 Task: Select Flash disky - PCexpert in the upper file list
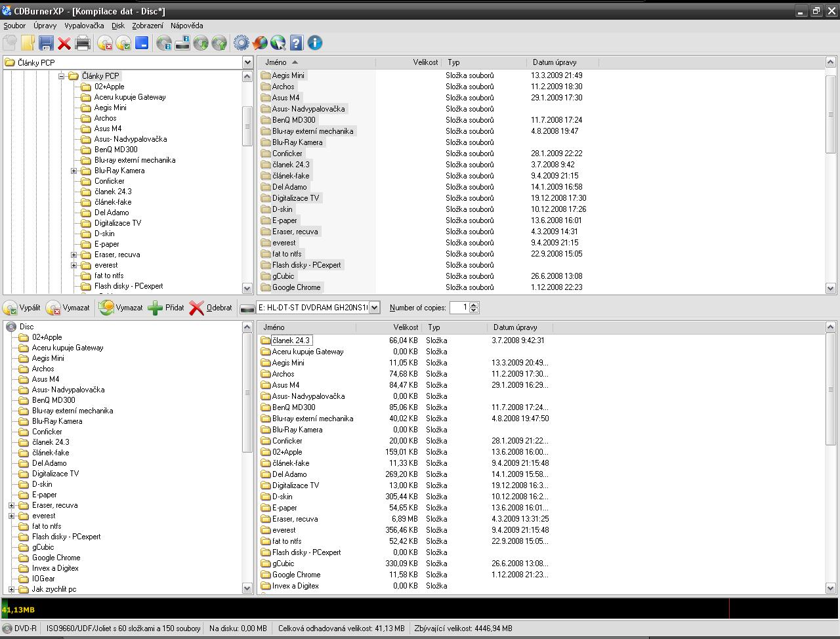click(306, 265)
